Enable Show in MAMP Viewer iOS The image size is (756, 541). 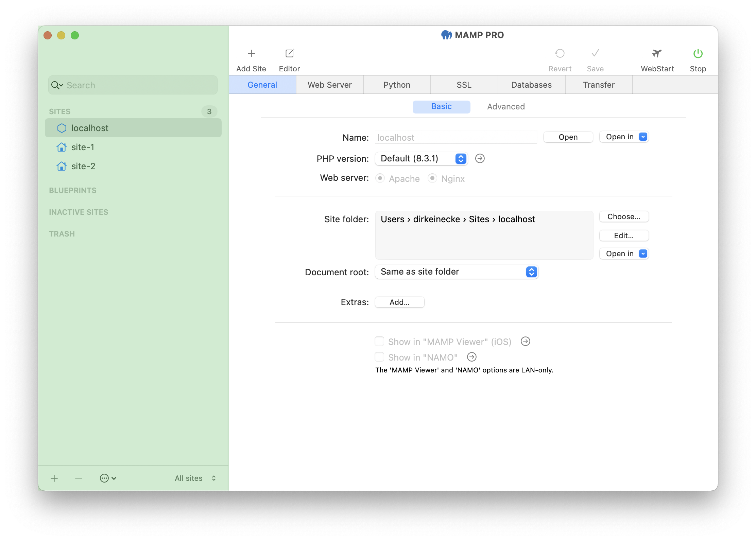pos(379,341)
